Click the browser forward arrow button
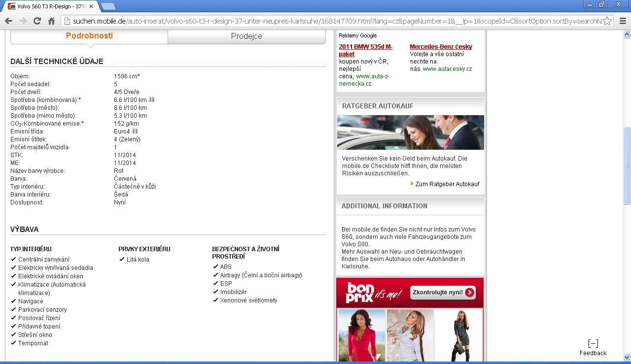Screen dimensions: 631x364 [x=23, y=21]
